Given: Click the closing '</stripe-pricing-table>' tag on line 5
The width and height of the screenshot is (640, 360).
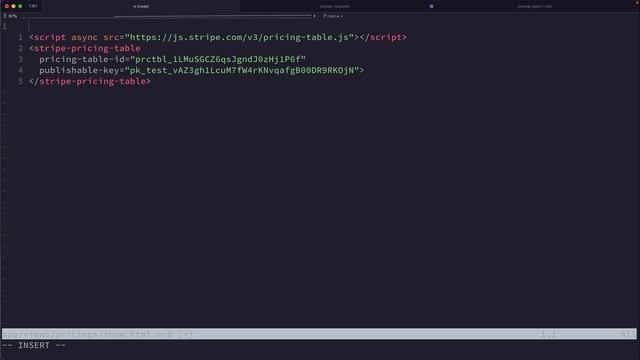Looking at the screenshot, I should (90, 81).
